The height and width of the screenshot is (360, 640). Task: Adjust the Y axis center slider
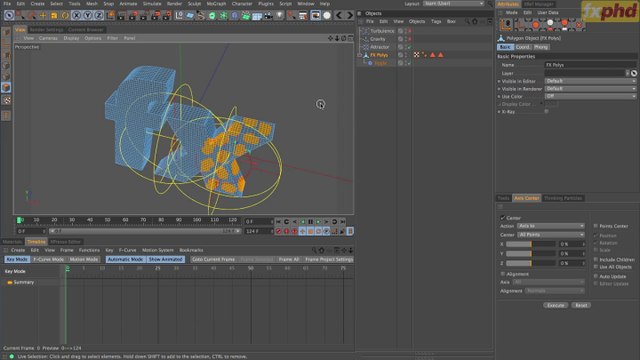click(x=531, y=253)
